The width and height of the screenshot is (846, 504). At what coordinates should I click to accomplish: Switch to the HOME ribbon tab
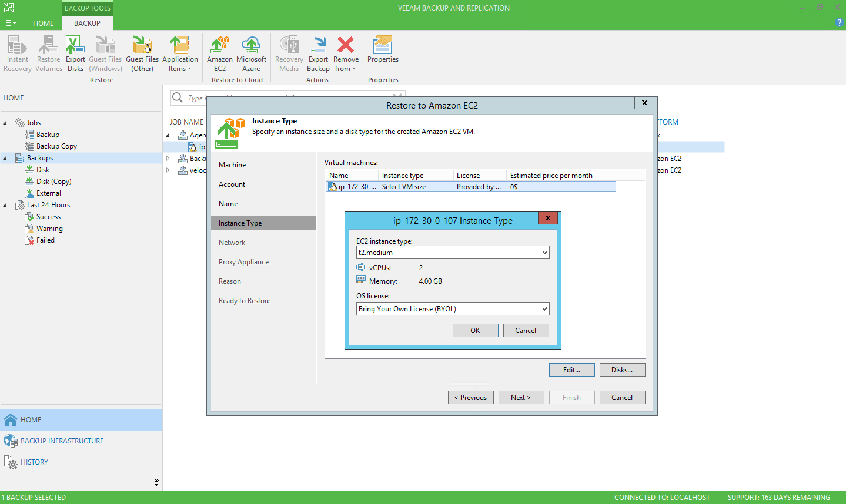pyautogui.click(x=43, y=23)
